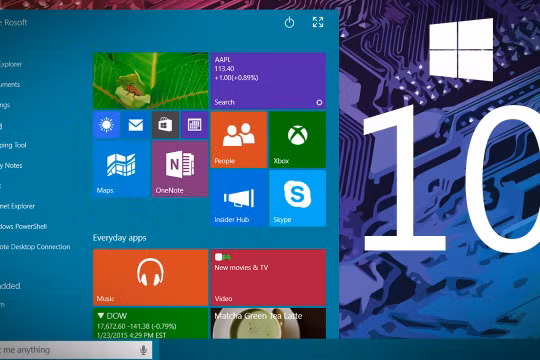540x360 pixels.
Task: Open the Calendar tile
Action: (x=195, y=124)
